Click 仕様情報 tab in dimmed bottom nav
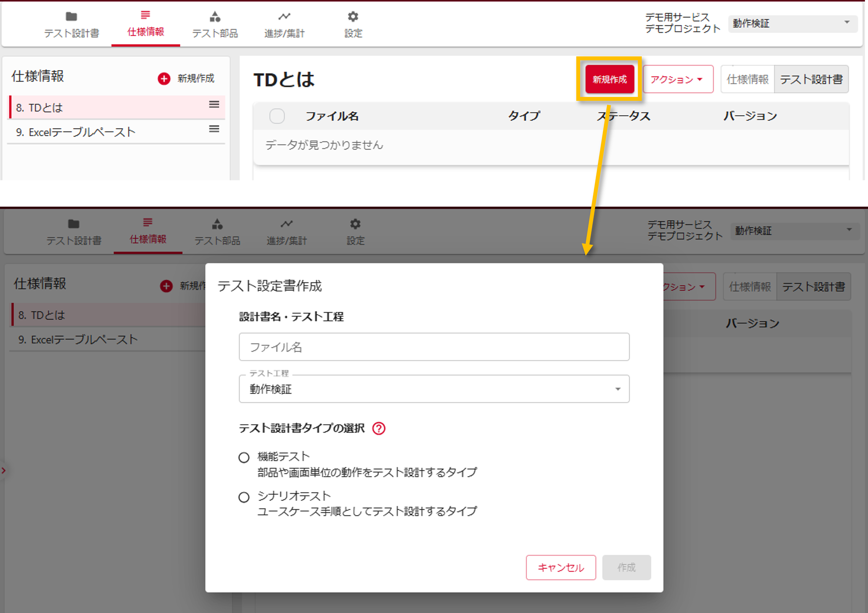868x613 pixels. 148,232
